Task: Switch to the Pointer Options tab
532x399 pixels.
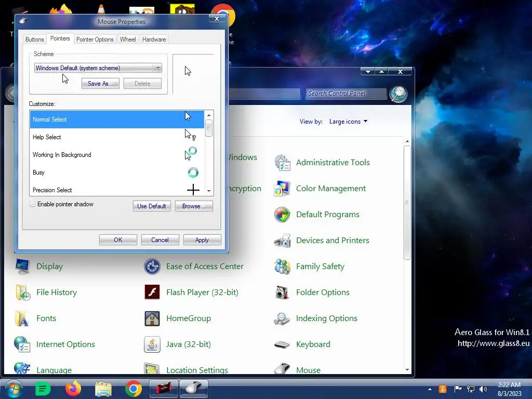Action: coord(95,39)
